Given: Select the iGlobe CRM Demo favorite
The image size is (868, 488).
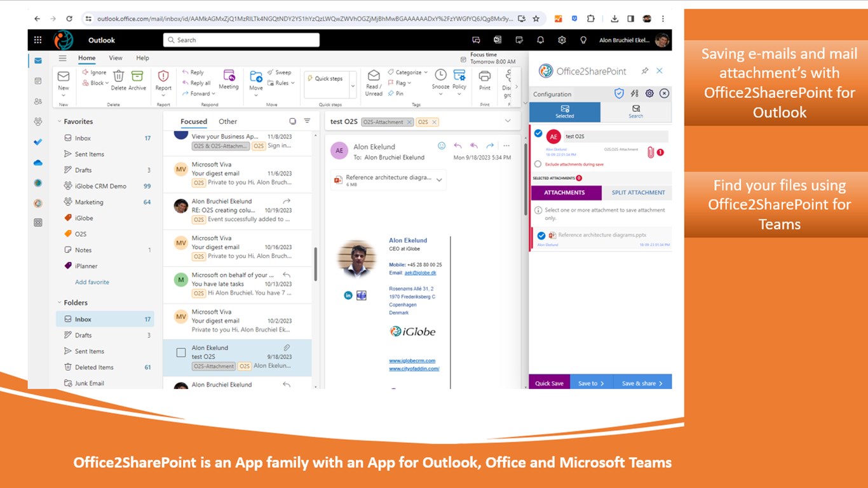Looking at the screenshot, I should click(105, 186).
